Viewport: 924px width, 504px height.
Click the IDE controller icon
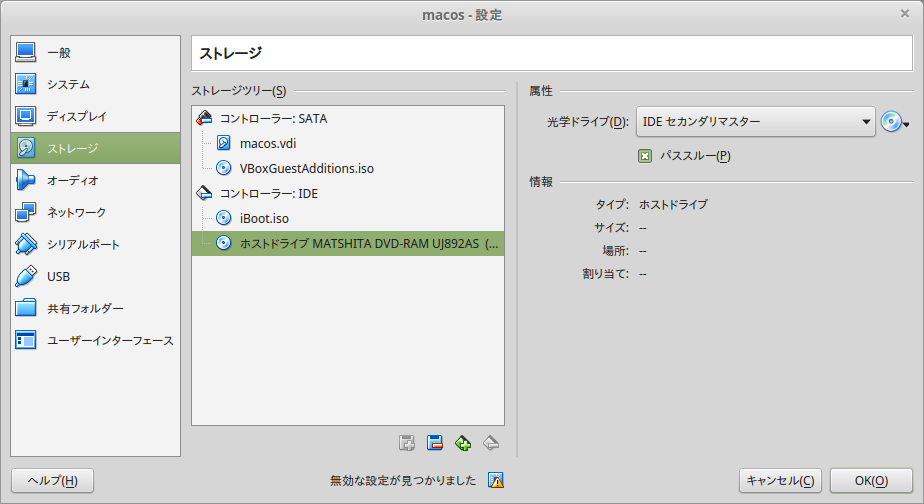click(204, 193)
